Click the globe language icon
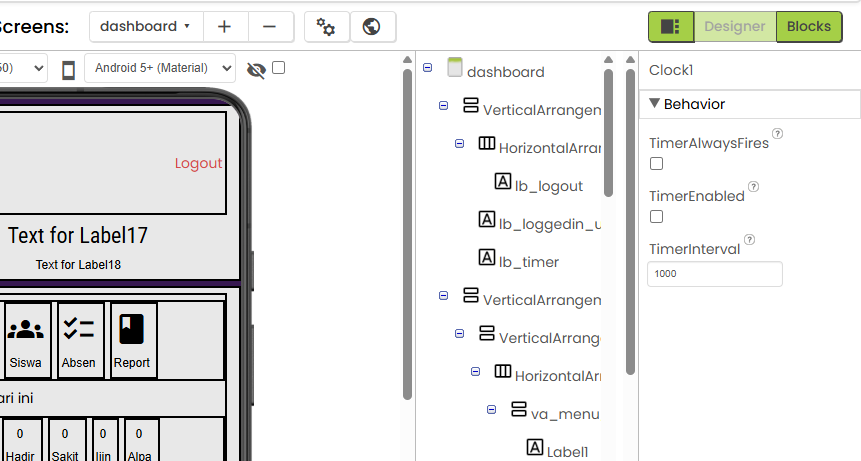This screenshot has width=861, height=461. (372, 27)
